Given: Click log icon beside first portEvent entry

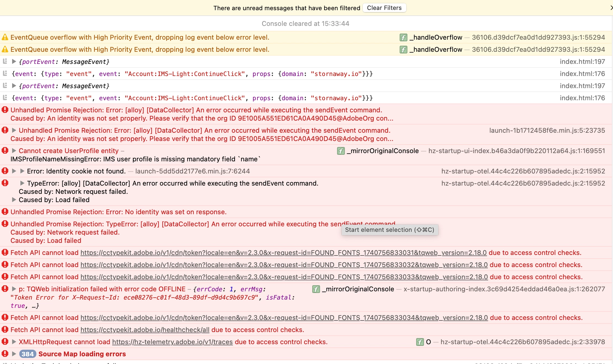Looking at the screenshot, I should click(5, 61).
